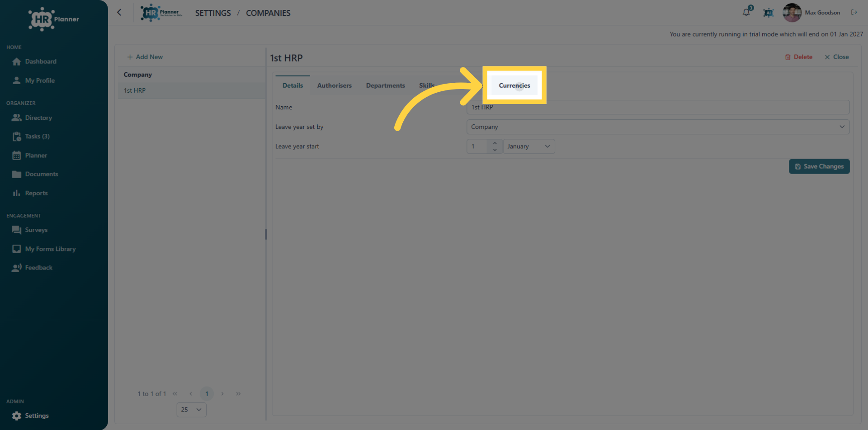The width and height of the screenshot is (868, 430).
Task: Go to first page of companies
Action: click(x=175, y=394)
